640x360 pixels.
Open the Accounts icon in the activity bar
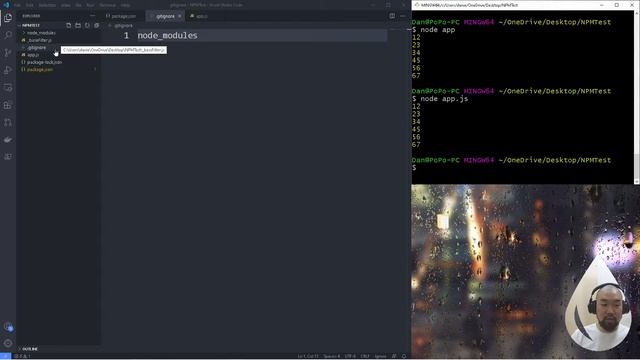(x=8, y=327)
